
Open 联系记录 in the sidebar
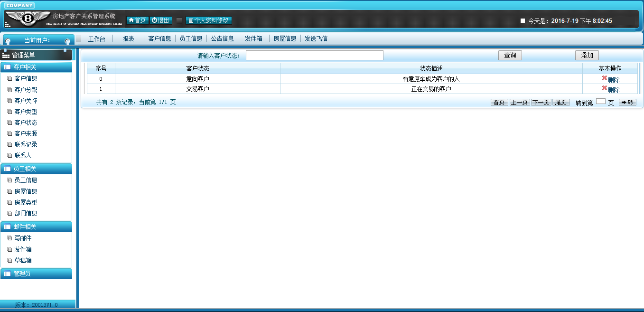[x=26, y=145]
